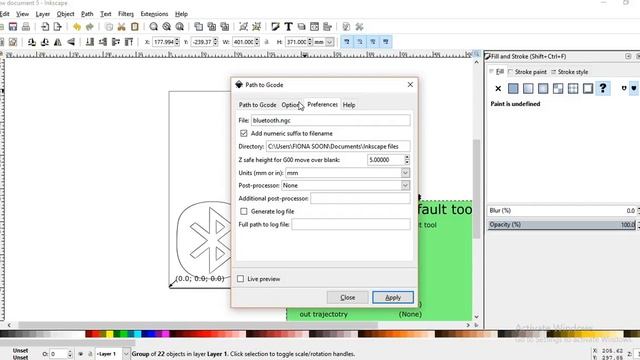The height and width of the screenshot is (360, 640).
Task: Click the Lower selection to bottom icon
Action: coord(90,42)
